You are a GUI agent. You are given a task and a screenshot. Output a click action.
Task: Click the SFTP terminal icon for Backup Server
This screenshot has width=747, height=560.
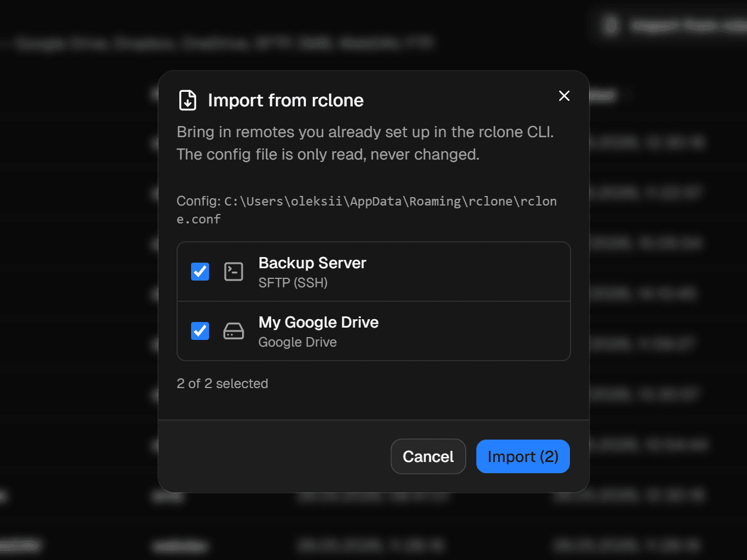234,272
